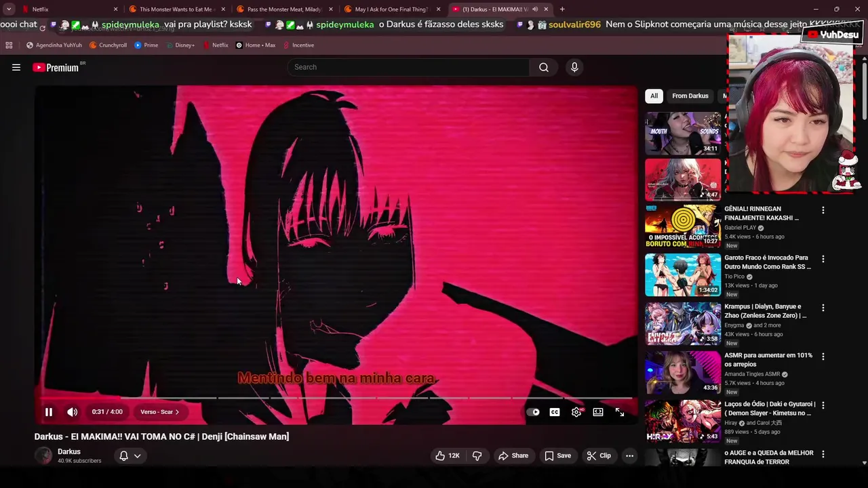Image resolution: width=868 pixels, height=488 pixels.
Task: Open chapter 'Verso - Scar'
Action: (160, 412)
